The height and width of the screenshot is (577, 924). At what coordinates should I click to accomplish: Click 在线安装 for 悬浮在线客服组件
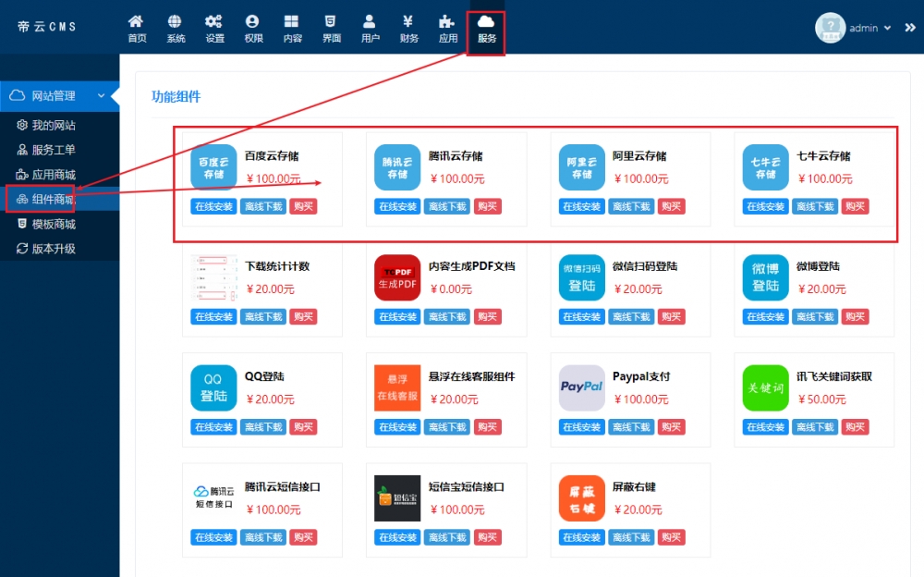click(397, 427)
